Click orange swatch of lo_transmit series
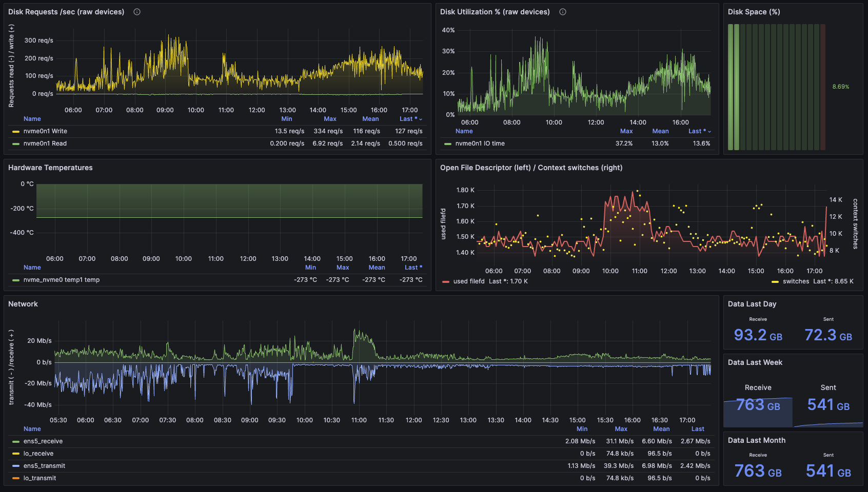 pyautogui.click(x=16, y=479)
